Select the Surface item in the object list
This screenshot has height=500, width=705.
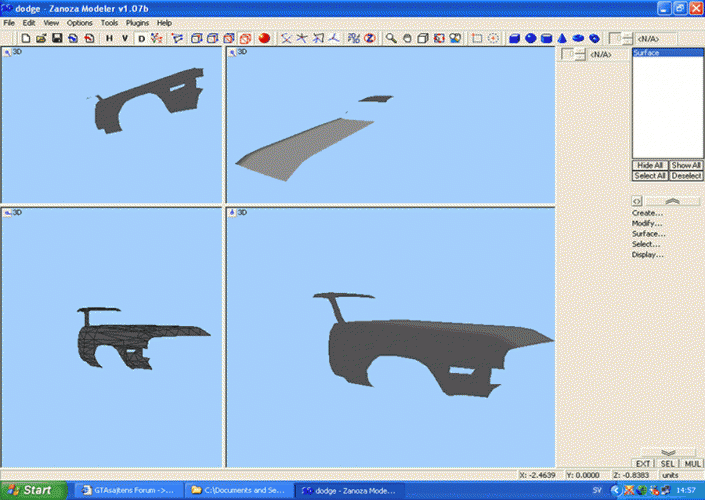click(x=646, y=53)
